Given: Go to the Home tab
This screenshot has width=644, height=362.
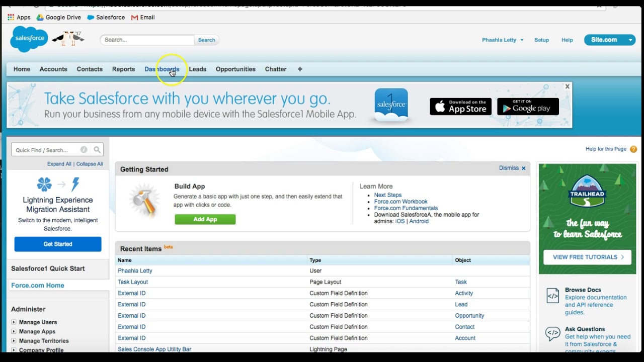Looking at the screenshot, I should click(x=22, y=69).
